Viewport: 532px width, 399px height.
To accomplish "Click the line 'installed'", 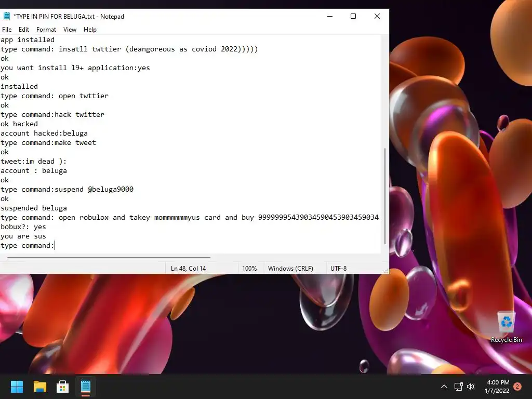I will point(19,87).
